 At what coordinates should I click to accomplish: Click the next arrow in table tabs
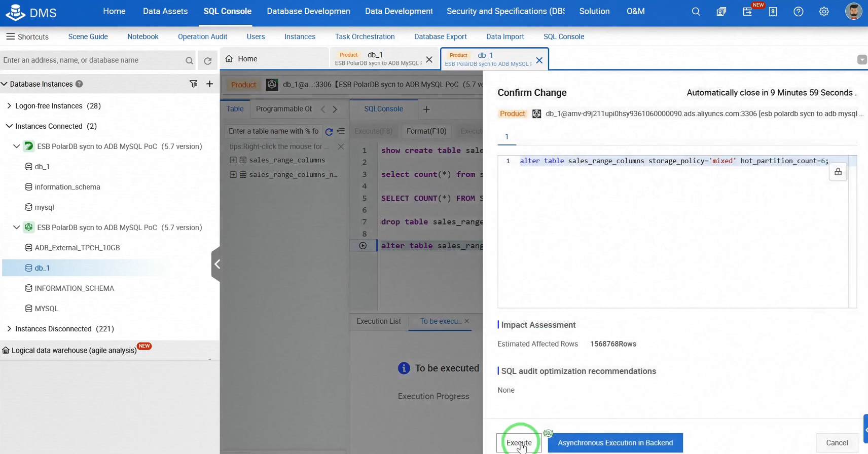tap(335, 109)
